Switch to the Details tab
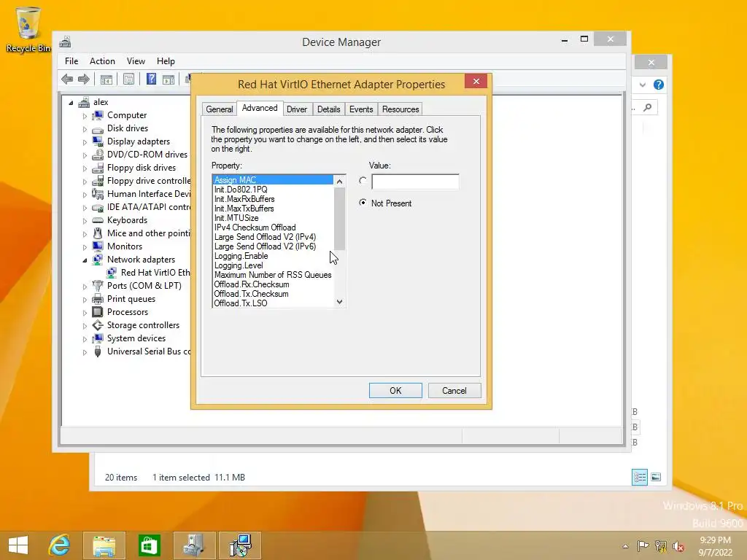This screenshot has width=747, height=560. [329, 109]
